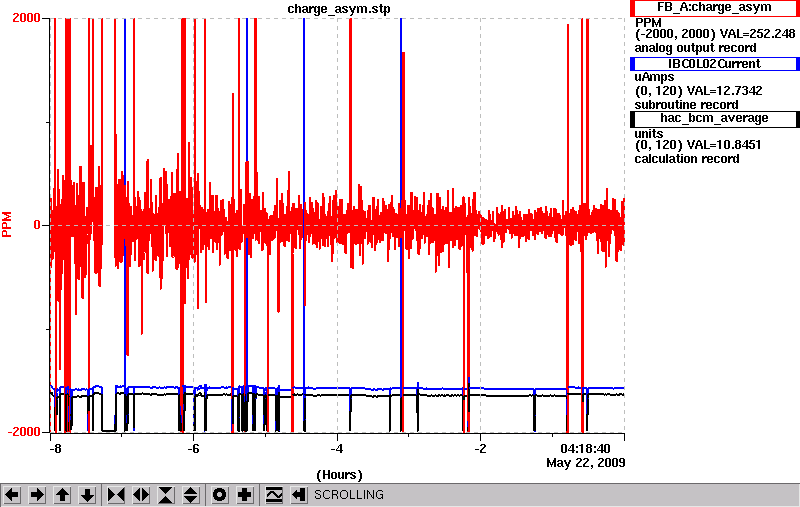
Task: Click the arrow-to-bar scroll mode icon
Action: (x=299, y=495)
